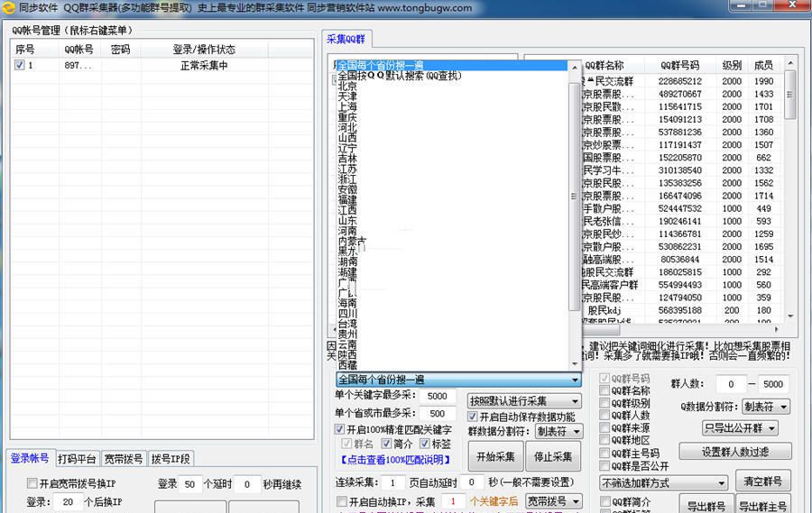Open the Q数据分割符 制表符 dropdown
Screen dimensions: 812x513
765,407
